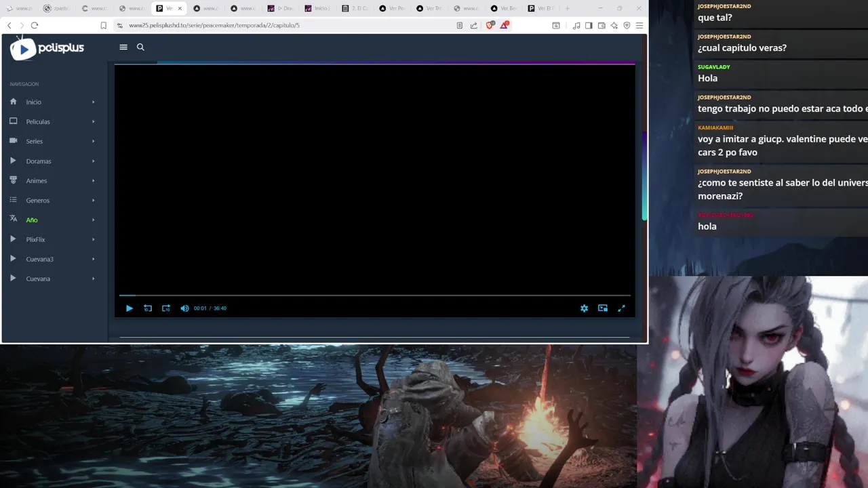Image resolution: width=868 pixels, height=488 pixels.
Task: Toggle the browser sidebar panel
Action: pyautogui.click(x=589, y=25)
